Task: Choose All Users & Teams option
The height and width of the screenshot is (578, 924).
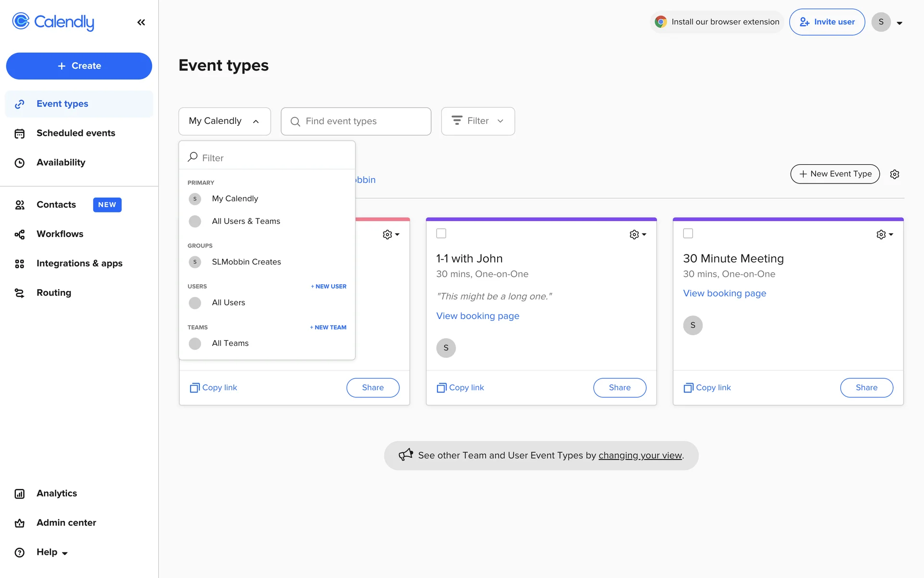Action: pos(246,222)
